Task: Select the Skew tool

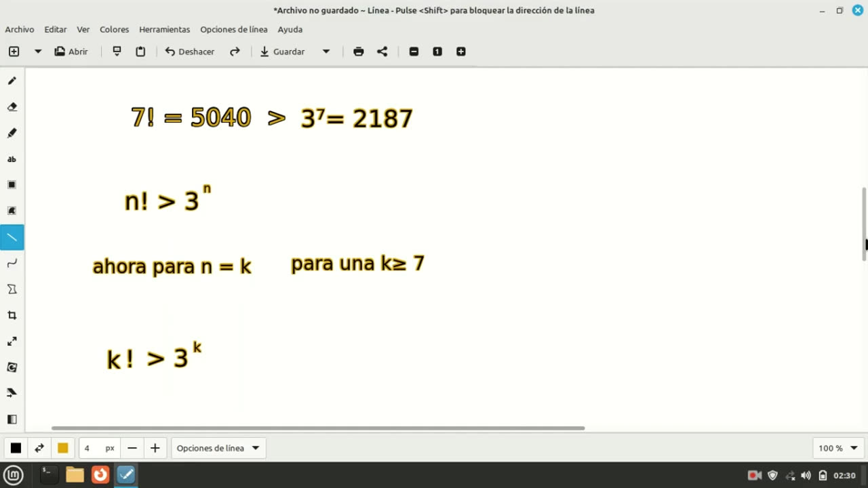Action: pyautogui.click(x=12, y=393)
